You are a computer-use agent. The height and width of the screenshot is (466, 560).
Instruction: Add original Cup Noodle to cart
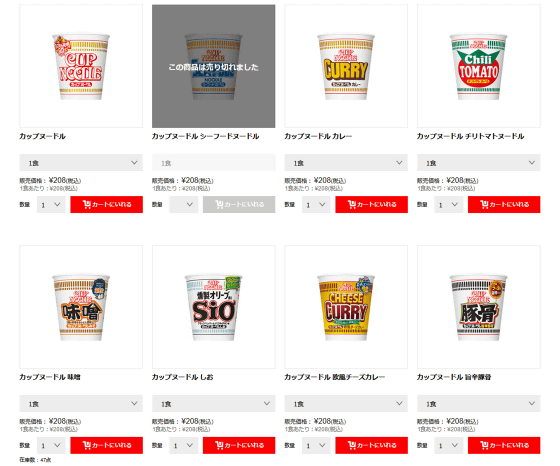coord(106,204)
